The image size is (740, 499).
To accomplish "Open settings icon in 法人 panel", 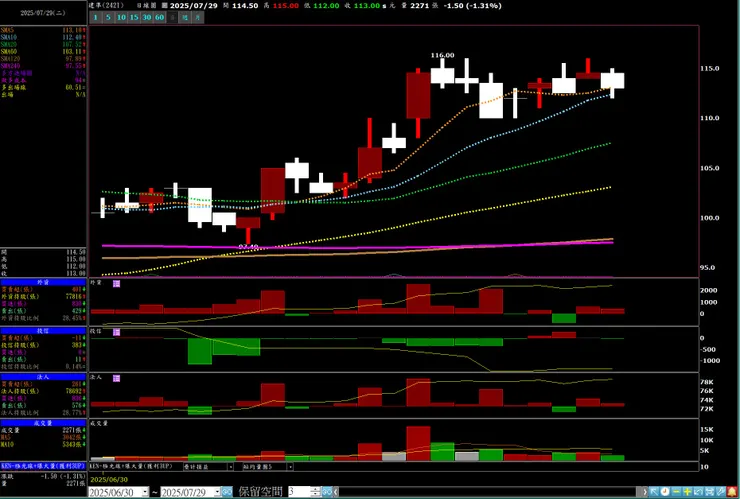I will pyautogui.click(x=116, y=378).
